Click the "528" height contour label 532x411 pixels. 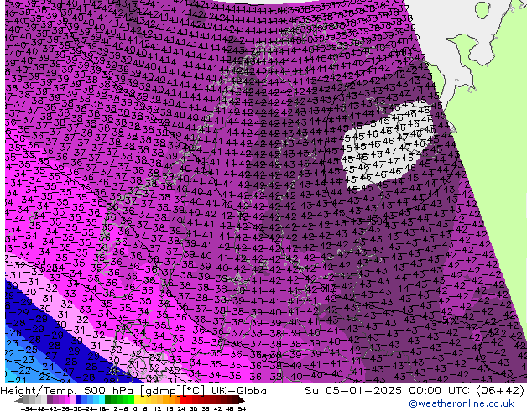[50, 269]
